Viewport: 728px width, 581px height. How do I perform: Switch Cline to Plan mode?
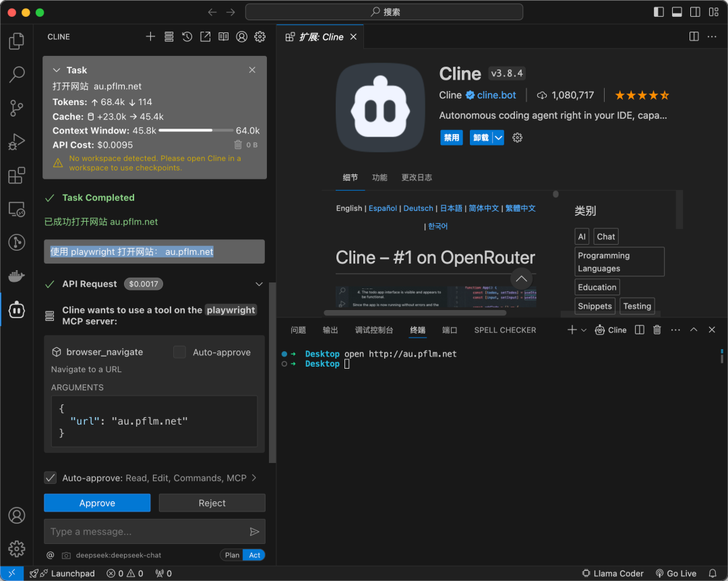pos(232,555)
